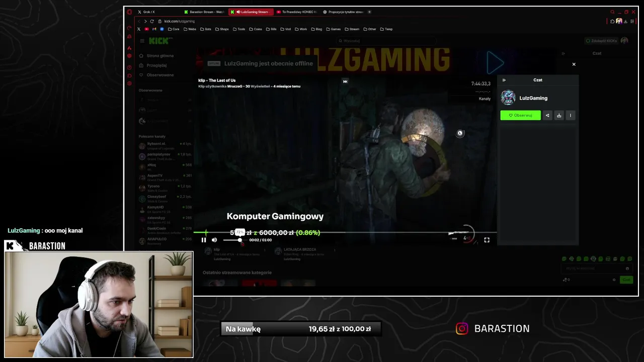Viewport: 644px width, 362px height.
Task: Switch to To Prawdziwy KONIEC tab
Action: coord(296,12)
